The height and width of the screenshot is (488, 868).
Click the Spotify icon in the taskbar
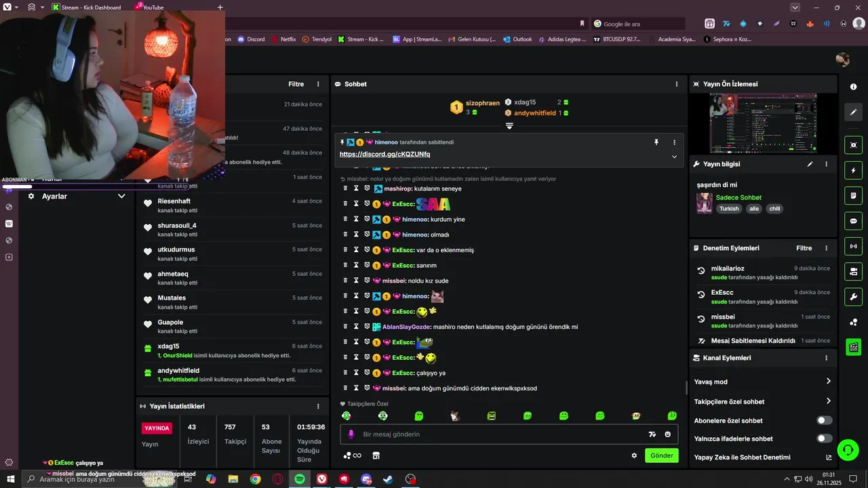pos(300,479)
